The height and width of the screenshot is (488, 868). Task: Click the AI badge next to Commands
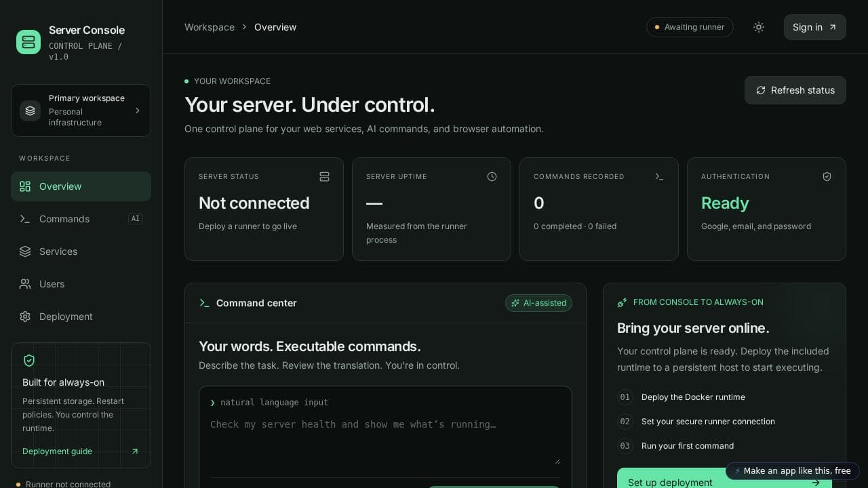[x=136, y=219]
